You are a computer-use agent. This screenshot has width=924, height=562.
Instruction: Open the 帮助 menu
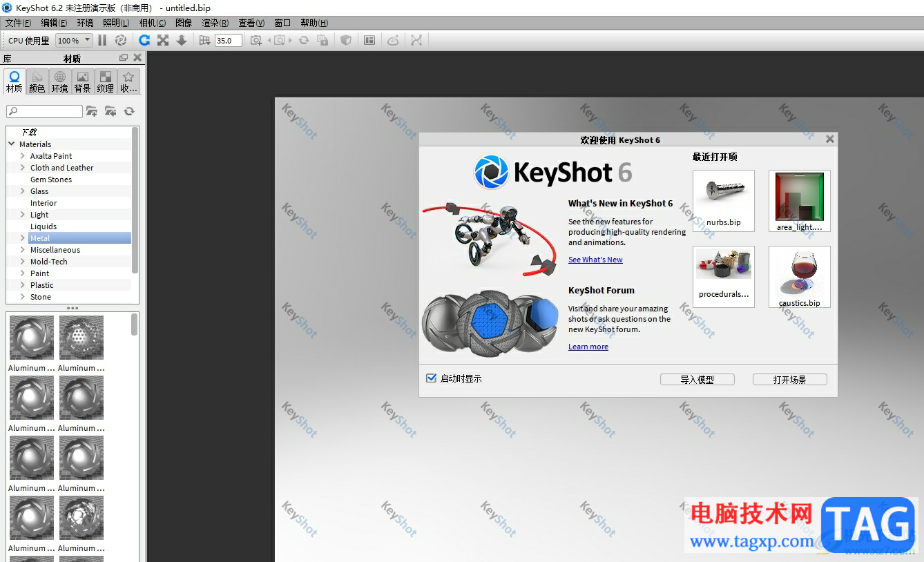point(314,23)
